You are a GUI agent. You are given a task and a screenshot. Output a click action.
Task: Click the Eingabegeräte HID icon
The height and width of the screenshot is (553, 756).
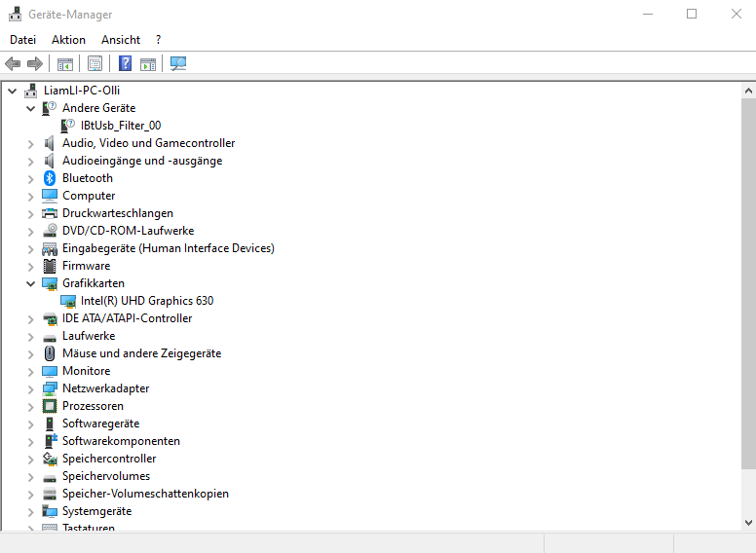click(x=50, y=248)
